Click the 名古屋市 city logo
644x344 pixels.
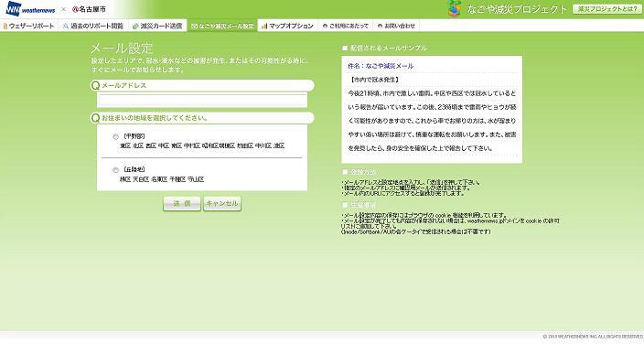point(89,9)
